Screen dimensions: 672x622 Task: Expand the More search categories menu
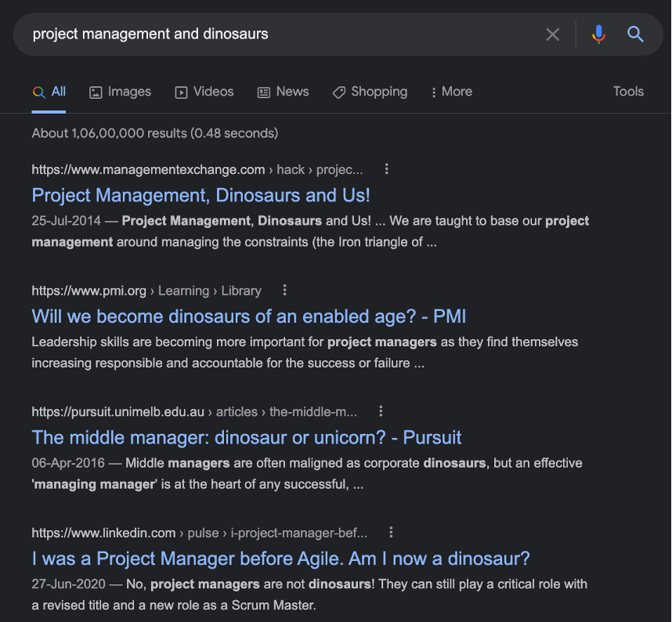click(451, 92)
